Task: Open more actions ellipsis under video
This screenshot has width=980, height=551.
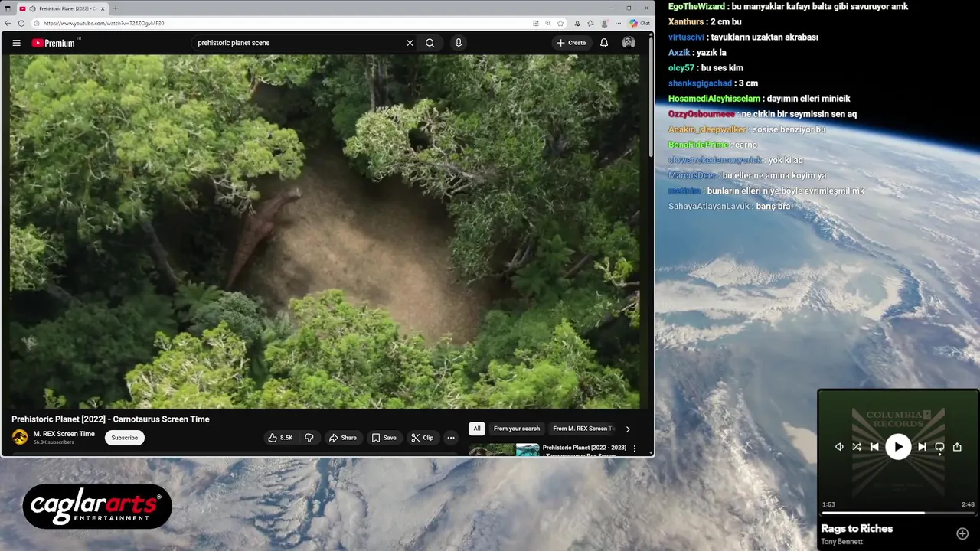Action: click(x=451, y=438)
